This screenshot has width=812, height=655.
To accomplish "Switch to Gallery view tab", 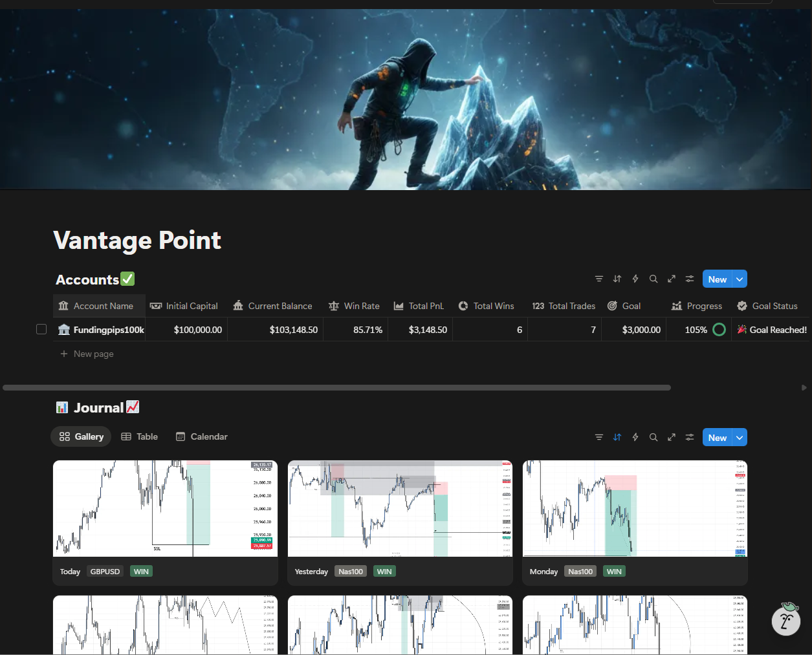I will click(81, 436).
